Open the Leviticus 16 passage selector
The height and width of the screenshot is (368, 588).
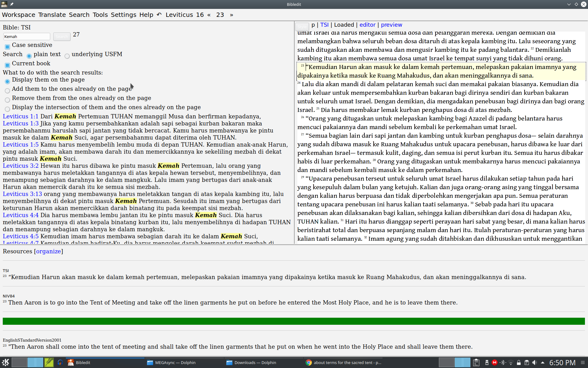pos(185,15)
